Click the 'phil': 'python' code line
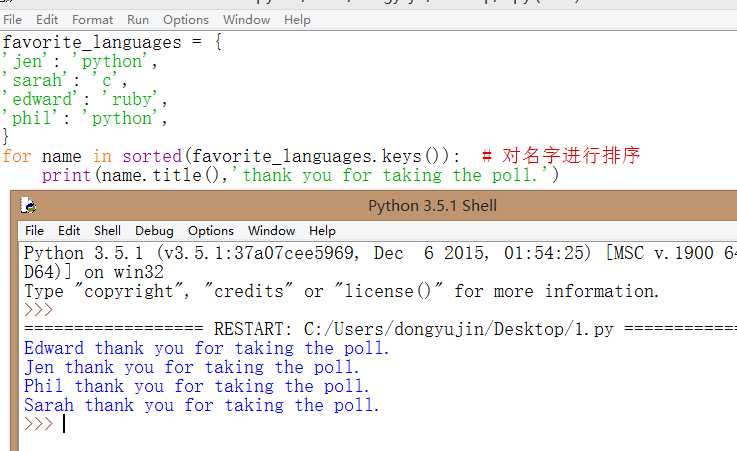 click(85, 118)
